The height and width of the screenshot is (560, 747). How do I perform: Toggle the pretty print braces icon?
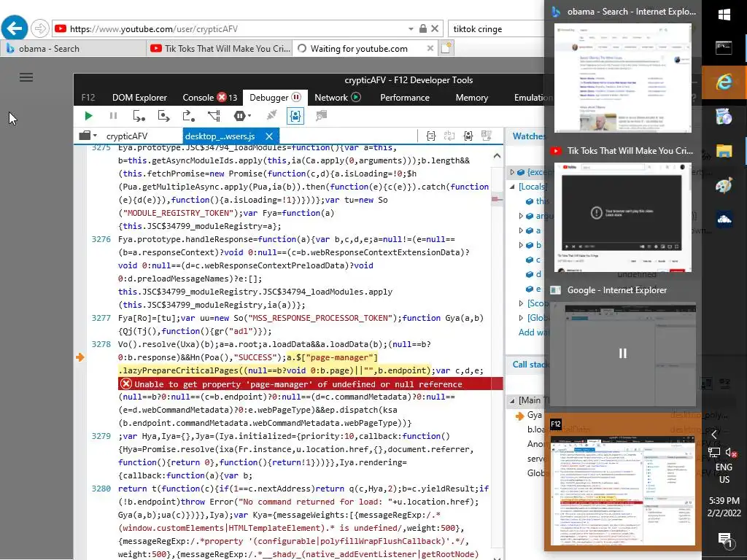click(x=430, y=136)
